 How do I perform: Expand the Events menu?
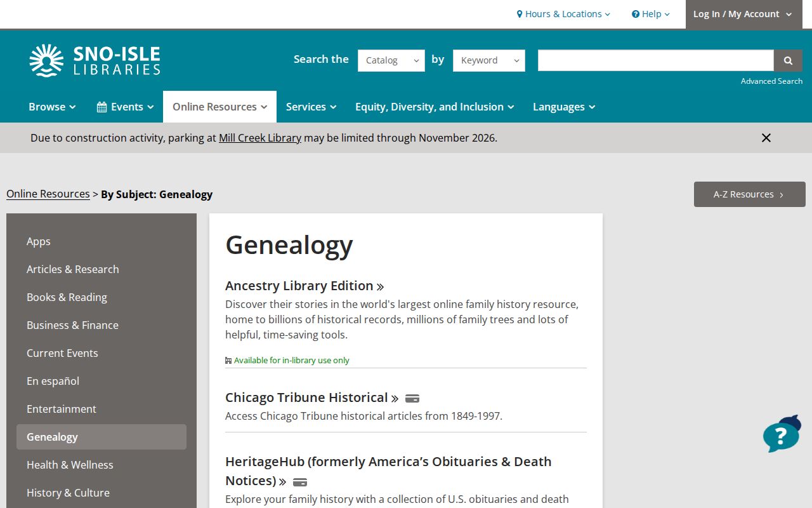pos(126,107)
